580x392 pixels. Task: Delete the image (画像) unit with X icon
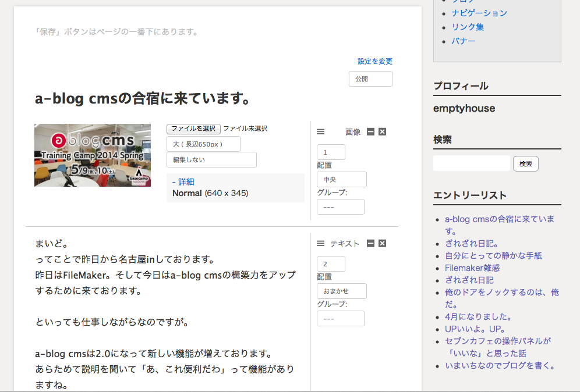point(383,132)
